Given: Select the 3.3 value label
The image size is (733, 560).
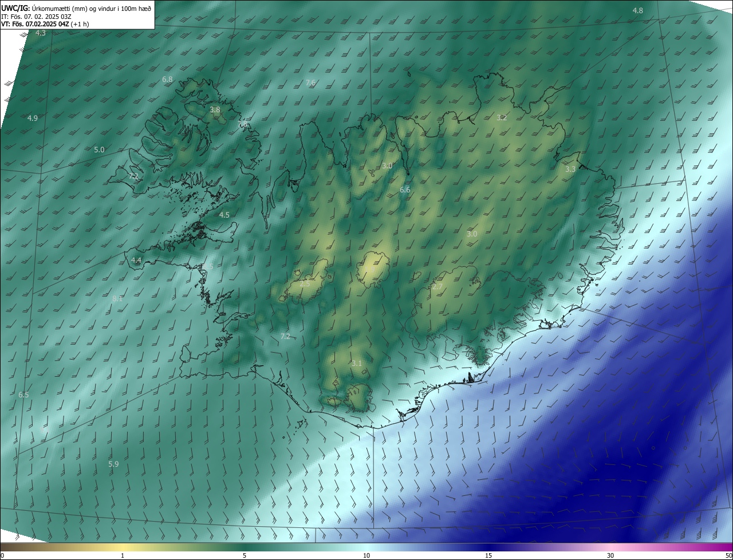Looking at the screenshot, I should pyautogui.click(x=570, y=169).
